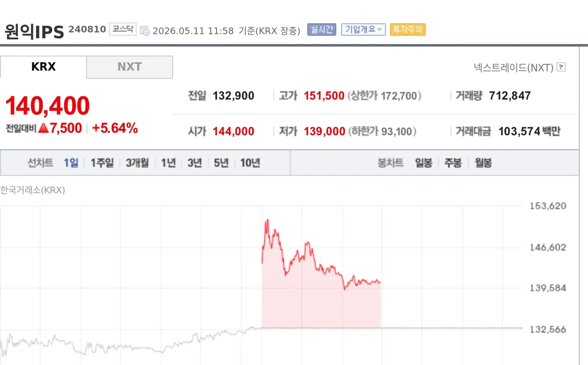Switch to 주봉 candlestick chart

tap(453, 163)
